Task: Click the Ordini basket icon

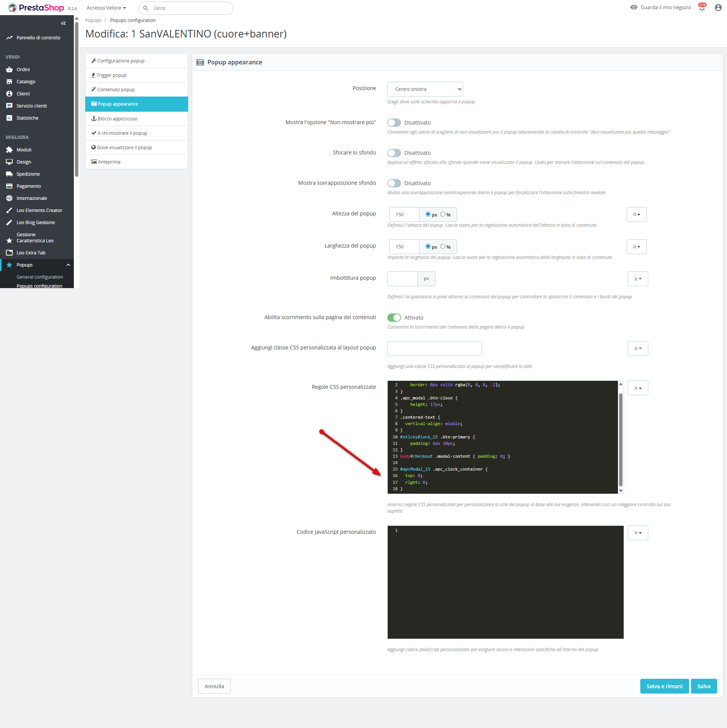Action: (9, 70)
